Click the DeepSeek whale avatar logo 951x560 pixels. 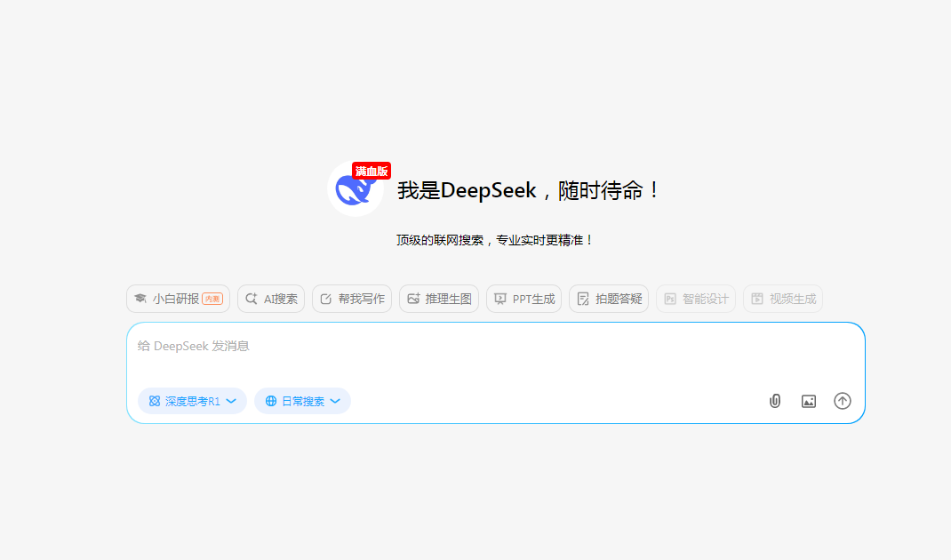(356, 190)
